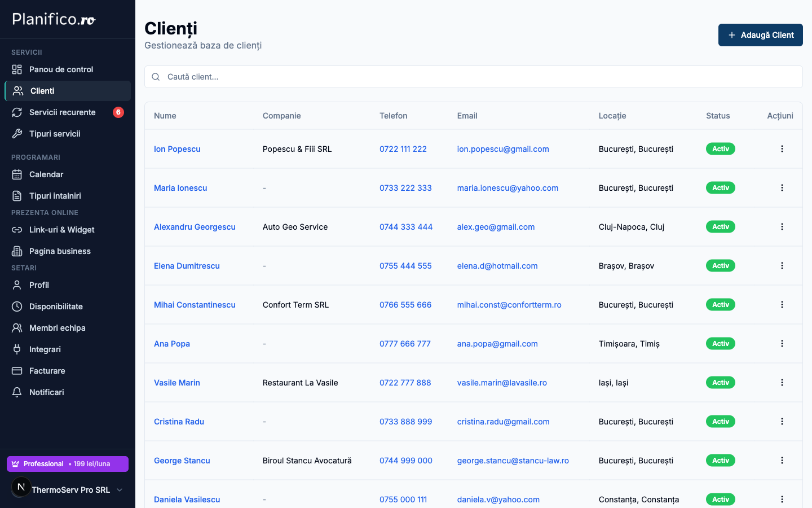Open the Calendar icon in sidebar
Screen dimensions: 812x508
click(17, 174)
